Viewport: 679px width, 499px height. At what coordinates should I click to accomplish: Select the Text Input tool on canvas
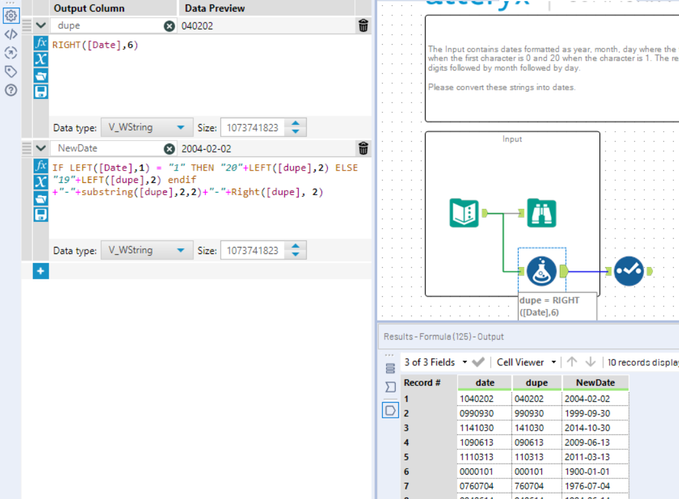(x=464, y=213)
